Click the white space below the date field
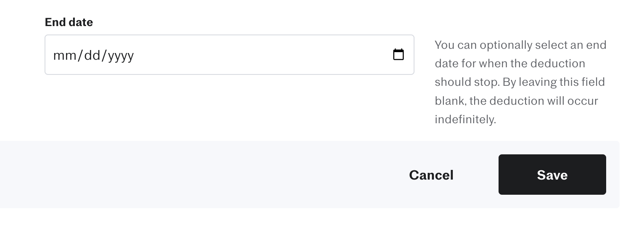Screen dimensions: 644x233 pos(230,107)
